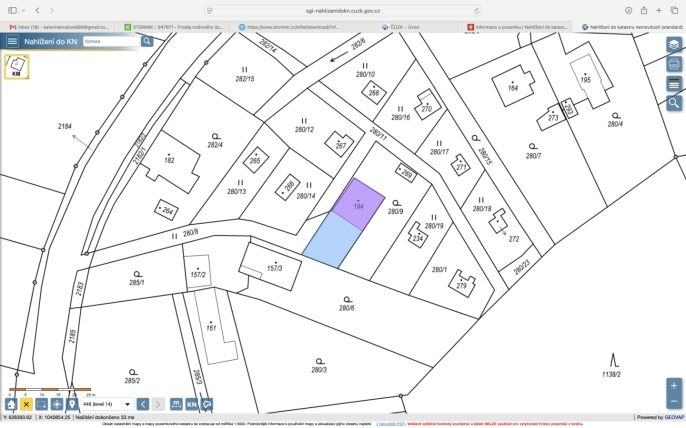Click the Adresa search input field
This screenshot has height=428, width=686.
pyautogui.click(x=111, y=41)
